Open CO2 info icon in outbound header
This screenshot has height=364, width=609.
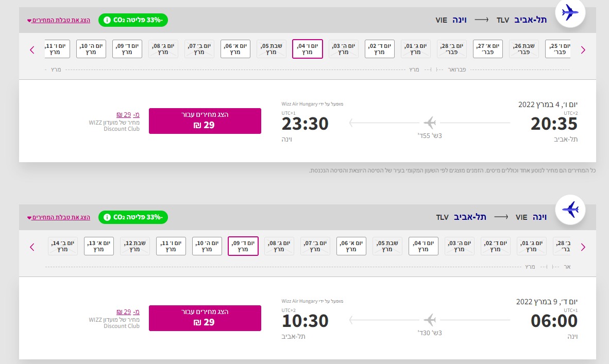tap(107, 20)
